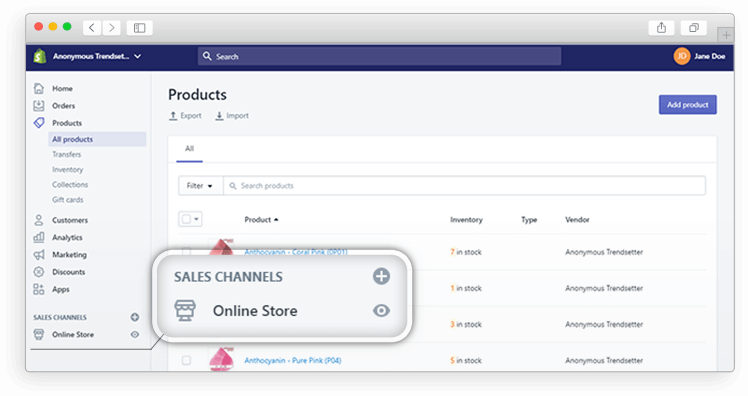
Task: Open Orders via its inbox icon
Action: click(x=39, y=105)
